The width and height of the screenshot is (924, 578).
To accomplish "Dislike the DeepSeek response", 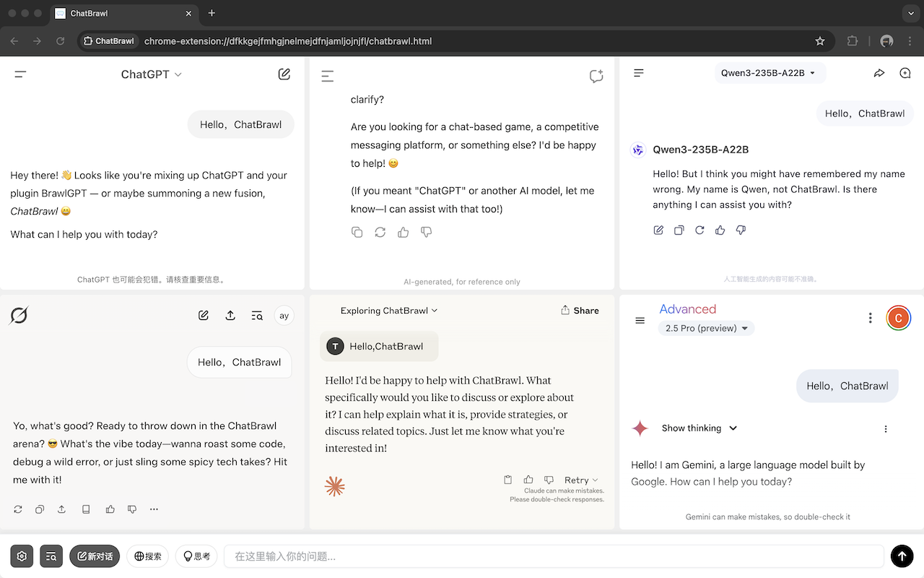I will [x=427, y=232].
